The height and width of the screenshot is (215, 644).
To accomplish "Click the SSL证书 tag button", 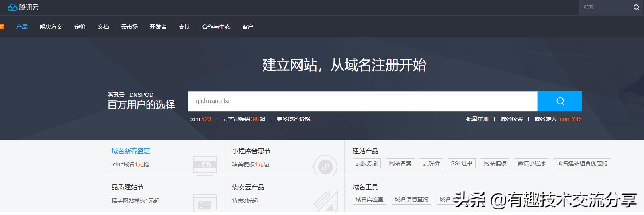I will pyautogui.click(x=462, y=163).
